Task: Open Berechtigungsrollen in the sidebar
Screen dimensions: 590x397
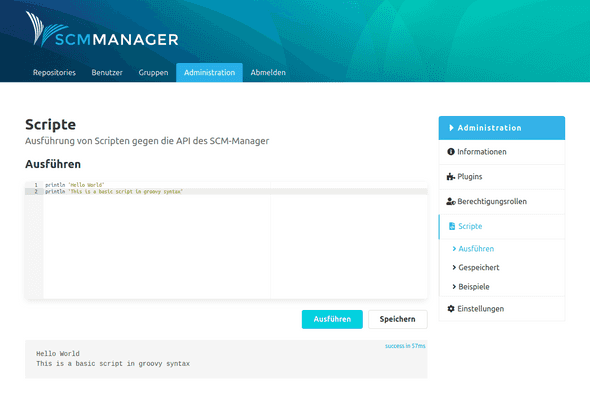Action: [x=502, y=202]
